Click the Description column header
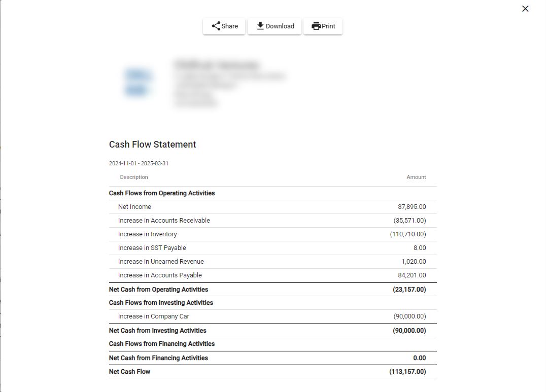This screenshot has height=392, width=546. pos(134,177)
